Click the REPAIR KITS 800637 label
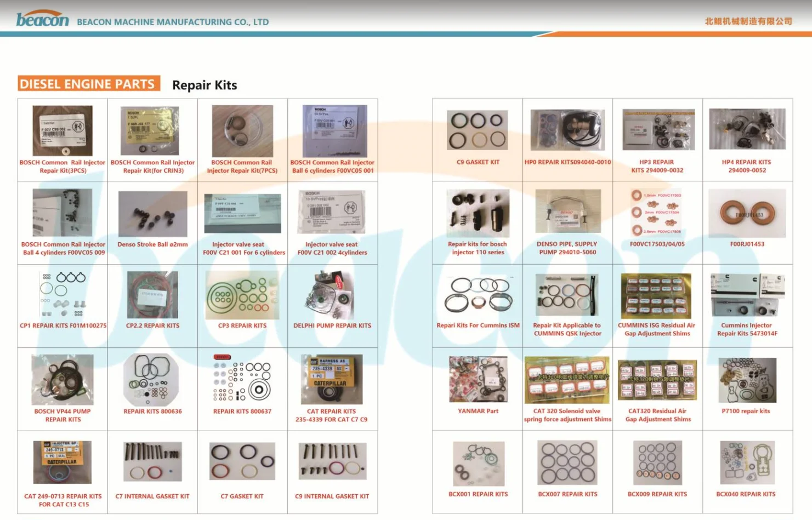812x520 pixels. [242, 412]
